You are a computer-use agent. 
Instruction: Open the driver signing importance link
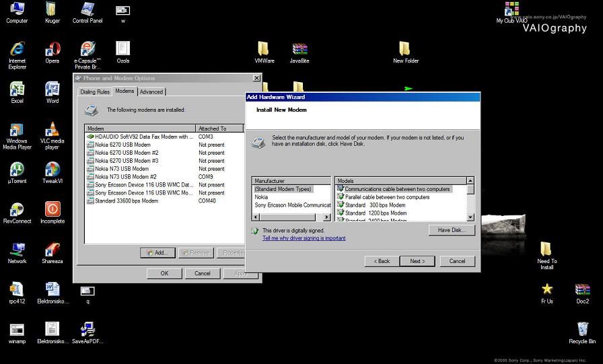(304, 238)
